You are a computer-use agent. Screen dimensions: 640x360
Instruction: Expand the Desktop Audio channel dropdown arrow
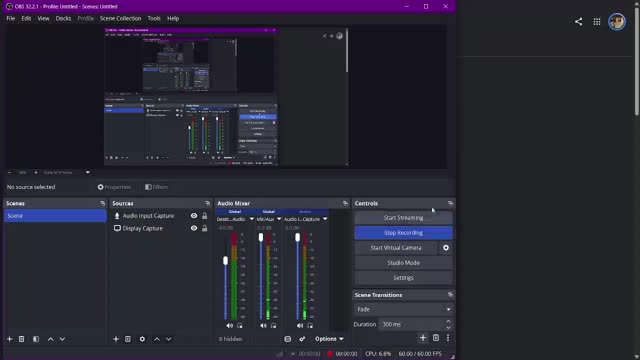(x=251, y=219)
